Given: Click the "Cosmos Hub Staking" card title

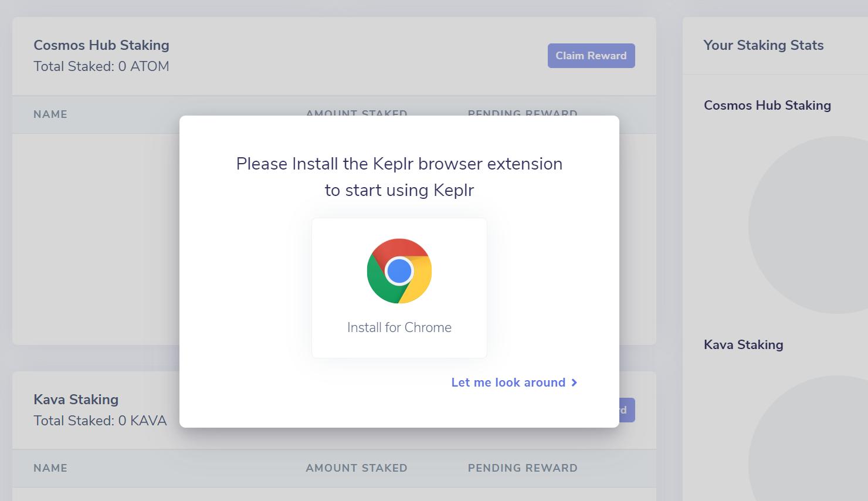Looking at the screenshot, I should pyautogui.click(x=101, y=45).
